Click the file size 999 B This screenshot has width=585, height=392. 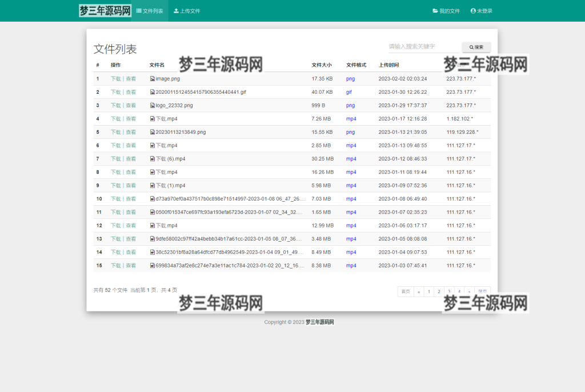(x=318, y=106)
